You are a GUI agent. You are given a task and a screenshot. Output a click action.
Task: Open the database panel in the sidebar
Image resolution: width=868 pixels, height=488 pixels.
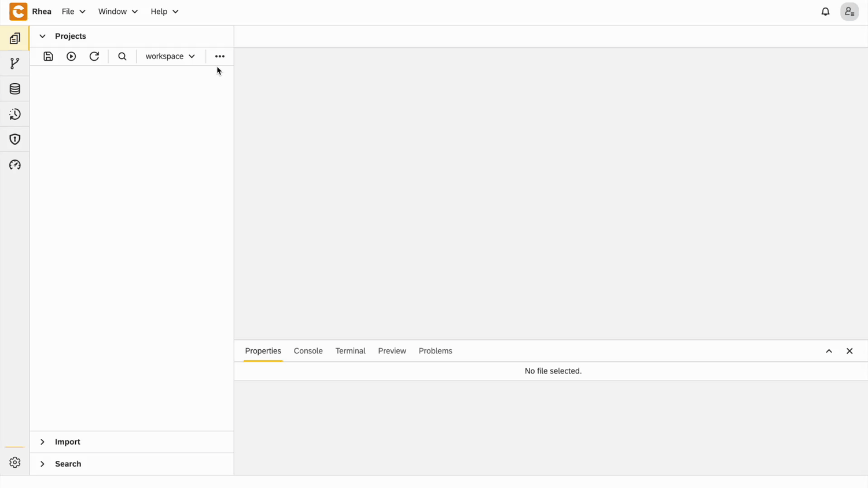[x=14, y=88]
